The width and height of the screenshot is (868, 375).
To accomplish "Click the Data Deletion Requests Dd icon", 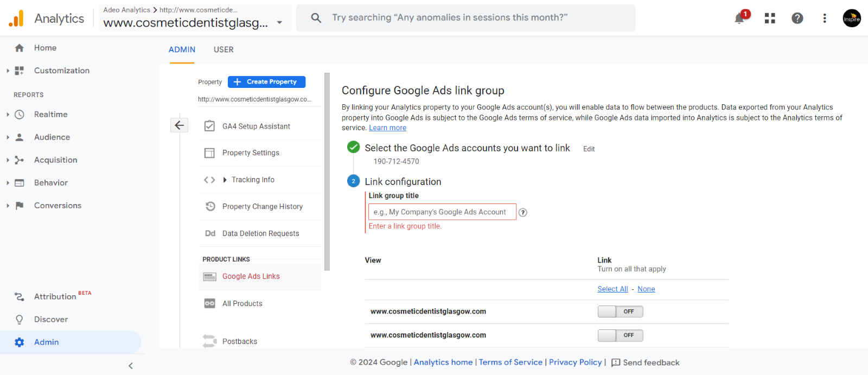I will (210, 233).
